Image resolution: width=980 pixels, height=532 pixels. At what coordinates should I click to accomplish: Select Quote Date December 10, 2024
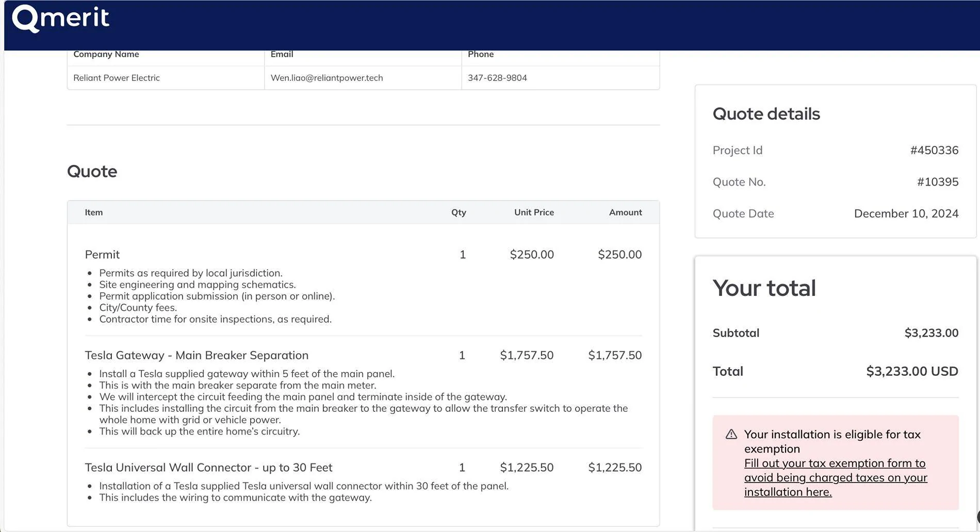coord(906,213)
